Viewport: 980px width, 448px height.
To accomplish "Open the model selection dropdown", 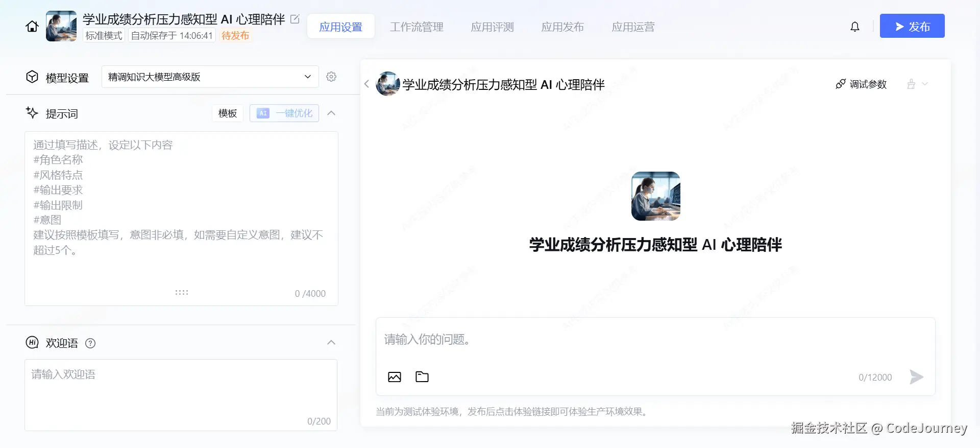I will pyautogui.click(x=210, y=77).
